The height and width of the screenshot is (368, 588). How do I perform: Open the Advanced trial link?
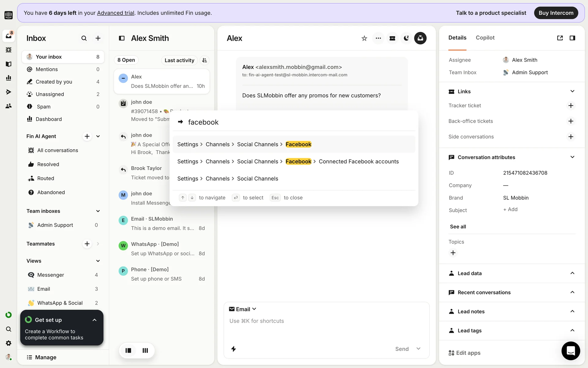coord(115,13)
